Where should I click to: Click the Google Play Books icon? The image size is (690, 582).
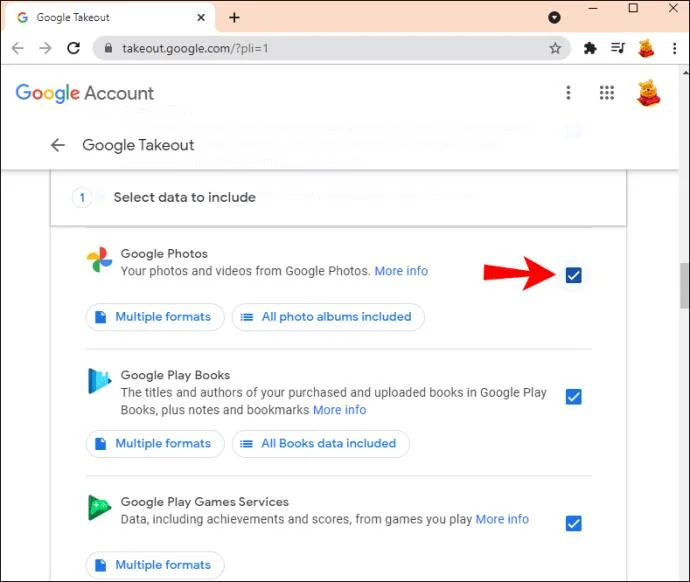[x=99, y=381]
